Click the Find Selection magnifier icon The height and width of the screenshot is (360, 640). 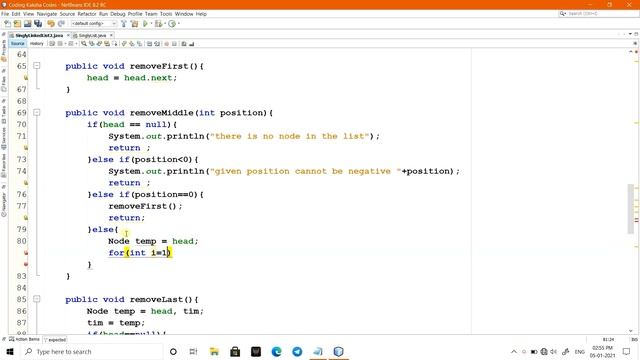pyautogui.click(x=84, y=44)
